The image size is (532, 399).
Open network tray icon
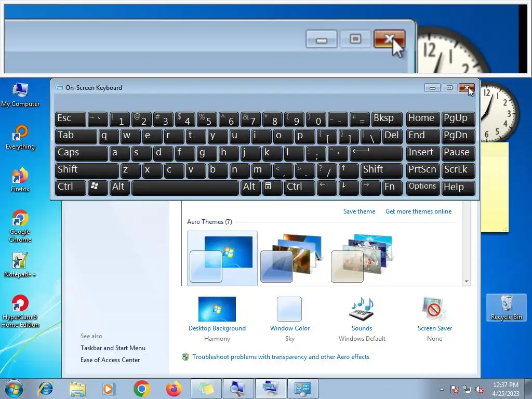click(467, 389)
